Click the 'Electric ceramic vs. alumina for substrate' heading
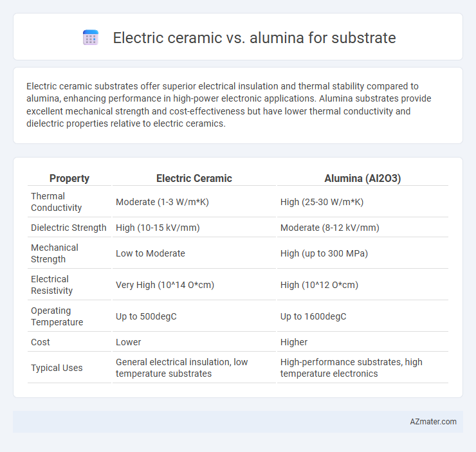Viewport: 476px width, 452px height. click(254, 38)
